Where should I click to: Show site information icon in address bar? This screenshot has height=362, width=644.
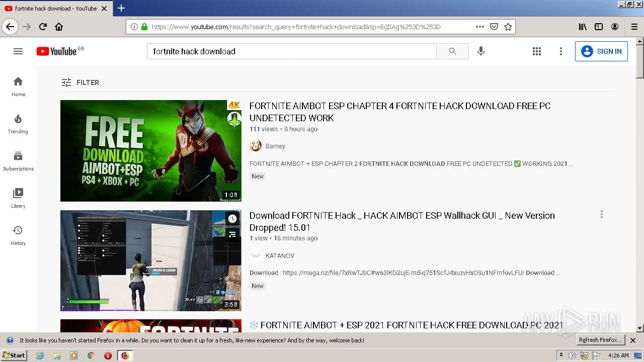pos(134,27)
